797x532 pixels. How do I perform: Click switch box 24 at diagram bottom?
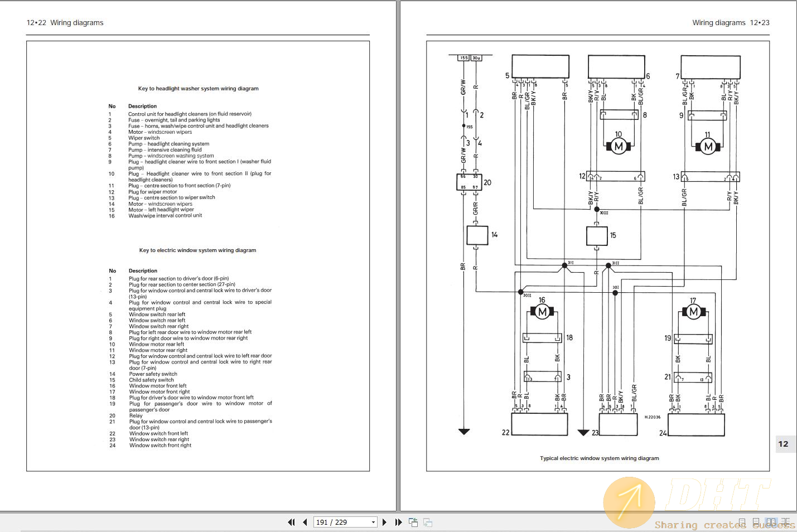pos(696,424)
